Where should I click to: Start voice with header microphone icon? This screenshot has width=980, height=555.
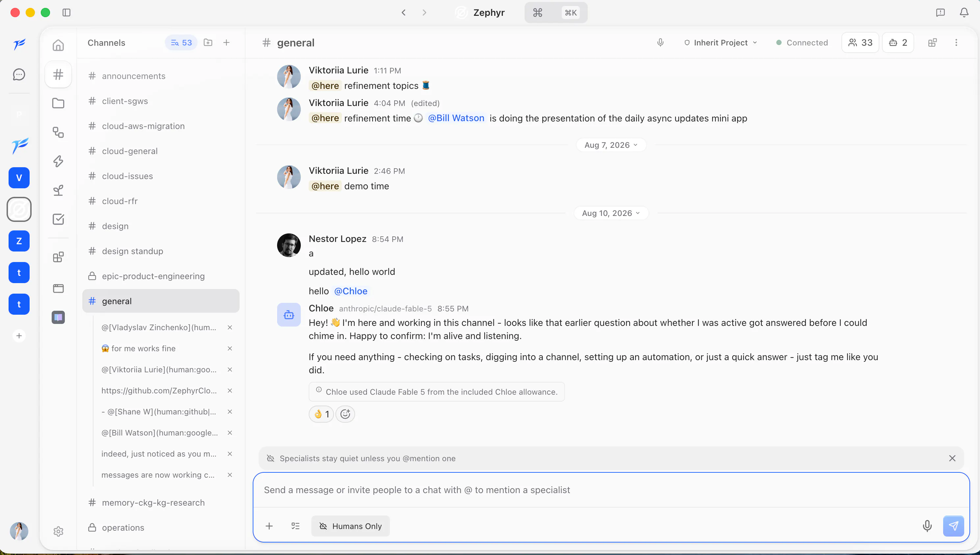[x=660, y=42]
